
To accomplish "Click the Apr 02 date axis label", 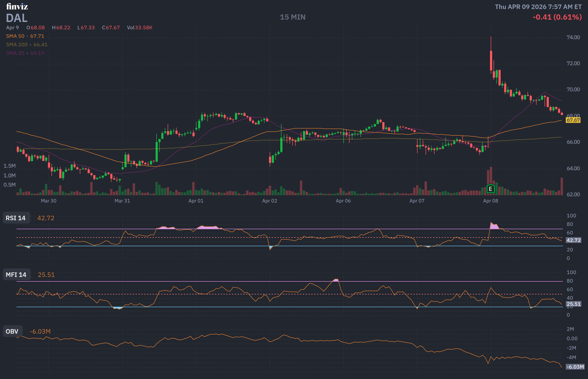I will pos(269,201).
